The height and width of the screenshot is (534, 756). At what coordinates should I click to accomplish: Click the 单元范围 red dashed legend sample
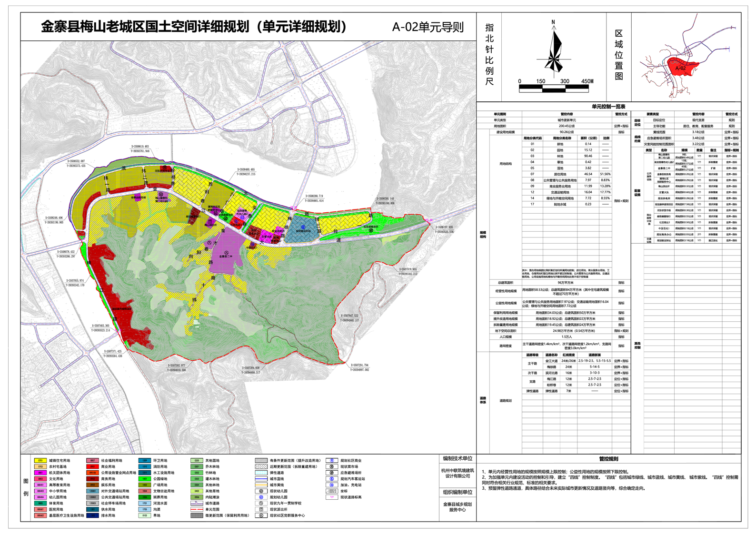(196, 509)
